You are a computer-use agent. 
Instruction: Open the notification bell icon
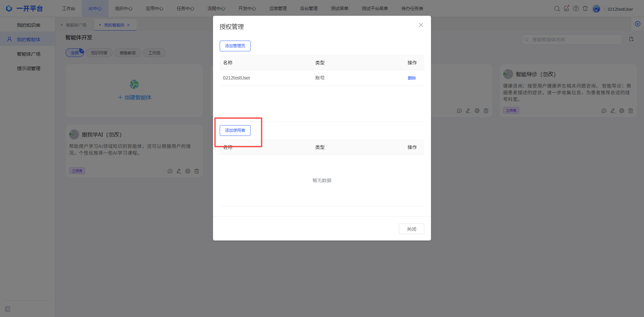585,9
